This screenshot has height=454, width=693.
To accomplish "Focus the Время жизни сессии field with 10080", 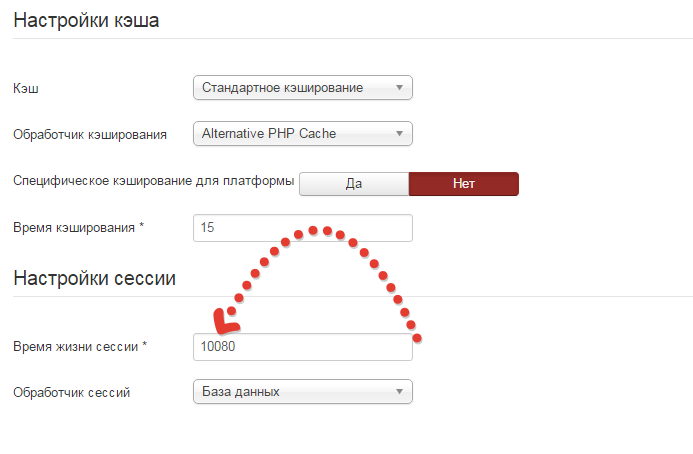I will click(302, 347).
